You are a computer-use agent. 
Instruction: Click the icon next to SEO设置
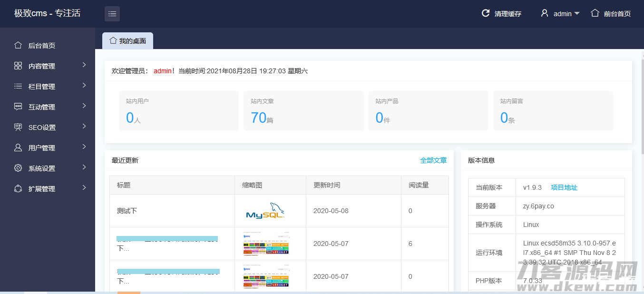(x=18, y=127)
